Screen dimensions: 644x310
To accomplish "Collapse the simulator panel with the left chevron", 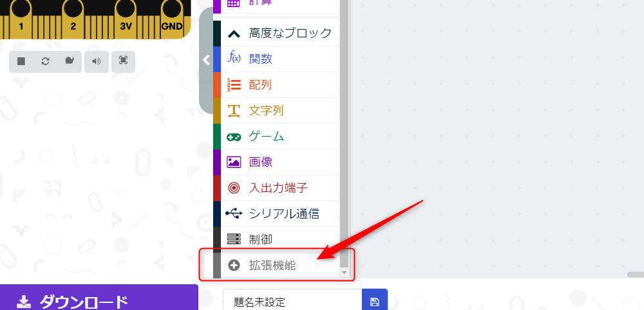I will (x=206, y=60).
